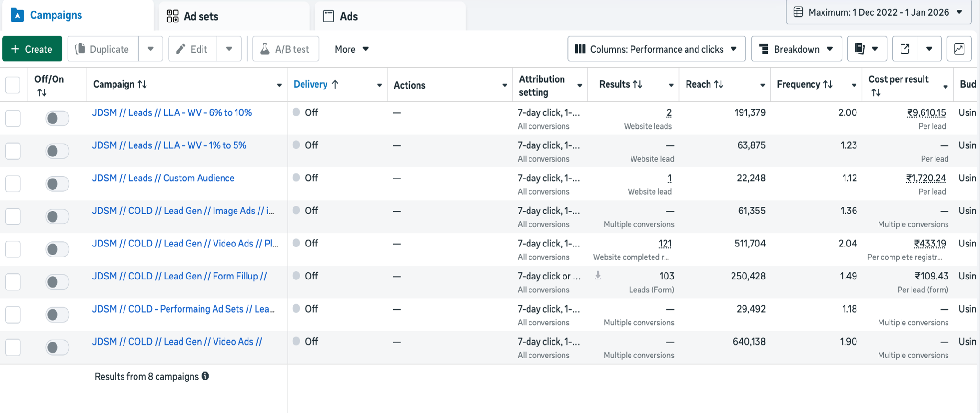Sort campaigns by Reach column arrows
This screenshot has height=413, width=980.
(718, 85)
